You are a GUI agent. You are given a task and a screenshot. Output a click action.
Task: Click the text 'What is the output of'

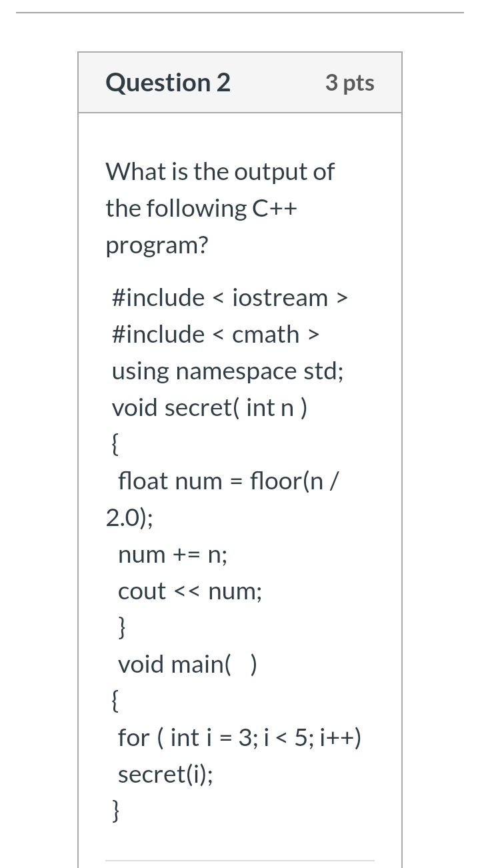point(220,171)
